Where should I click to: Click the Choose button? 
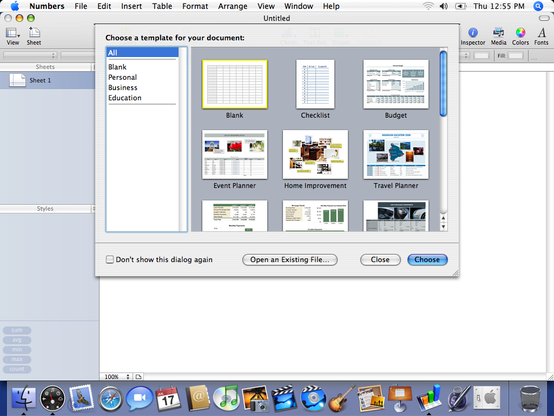coord(427,260)
